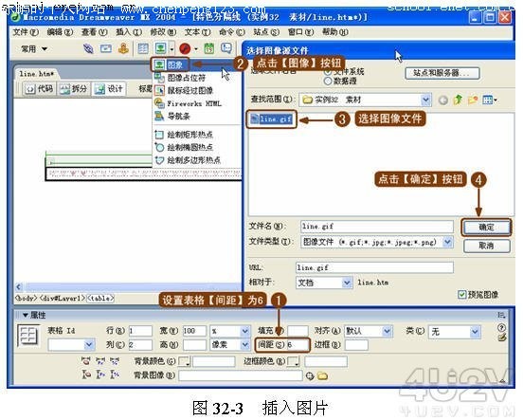Open the 对齐 alignment dropdown
Screen dimensions: 523x420
coord(387,331)
